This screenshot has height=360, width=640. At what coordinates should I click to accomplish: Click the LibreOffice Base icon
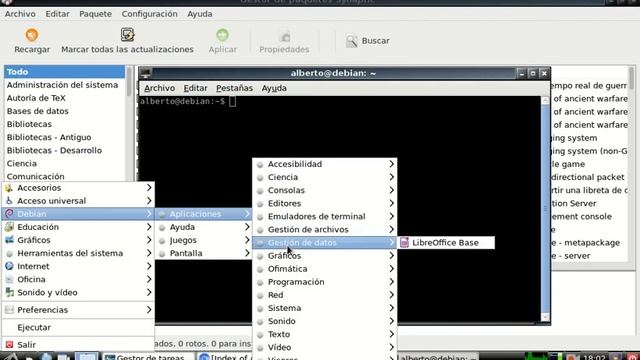tap(404, 242)
